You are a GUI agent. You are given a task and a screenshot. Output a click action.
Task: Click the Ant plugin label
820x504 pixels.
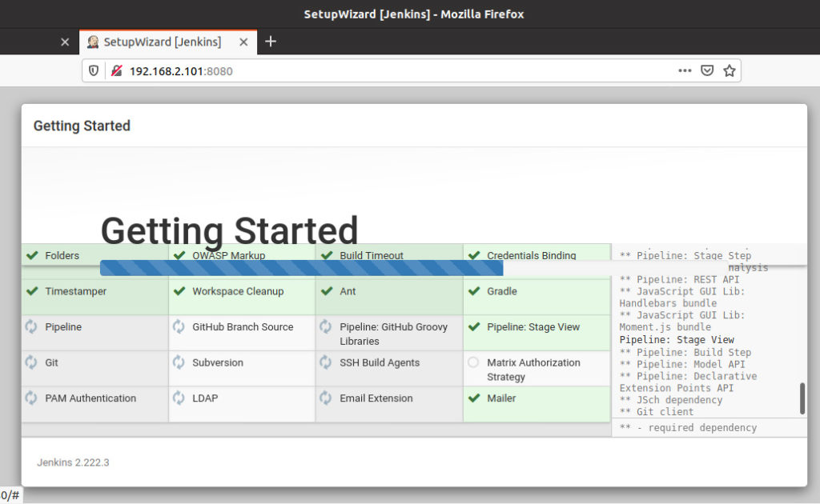(348, 291)
